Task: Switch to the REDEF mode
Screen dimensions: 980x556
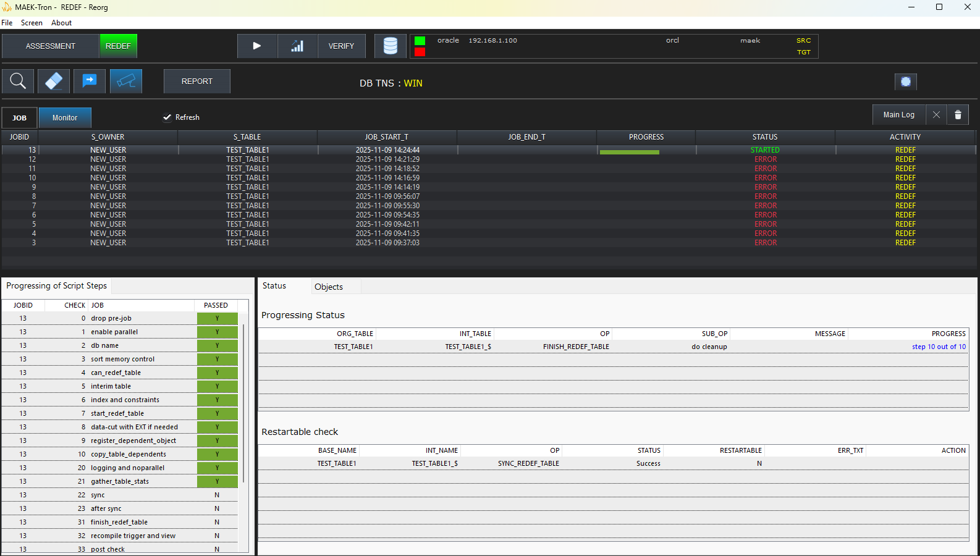Action: (x=118, y=46)
